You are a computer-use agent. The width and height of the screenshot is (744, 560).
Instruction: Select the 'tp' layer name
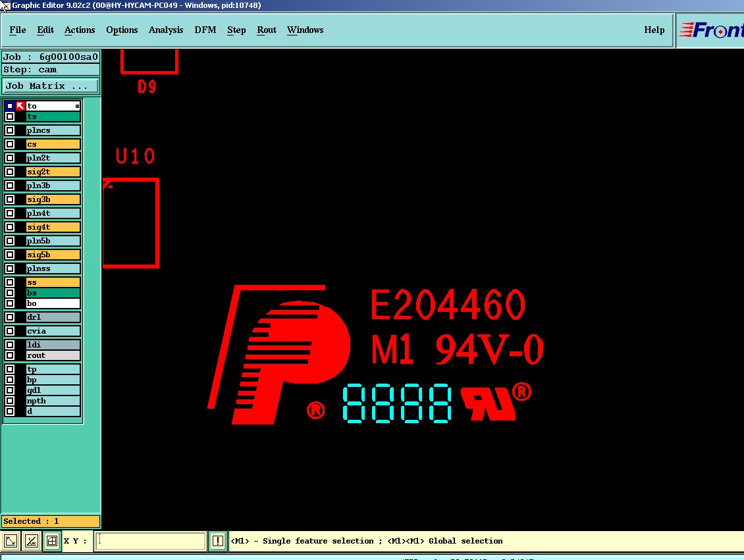click(53, 369)
